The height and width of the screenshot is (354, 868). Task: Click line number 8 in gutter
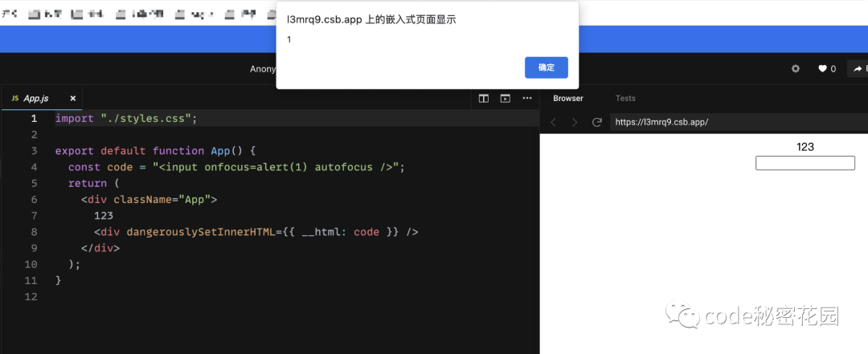[x=35, y=232]
